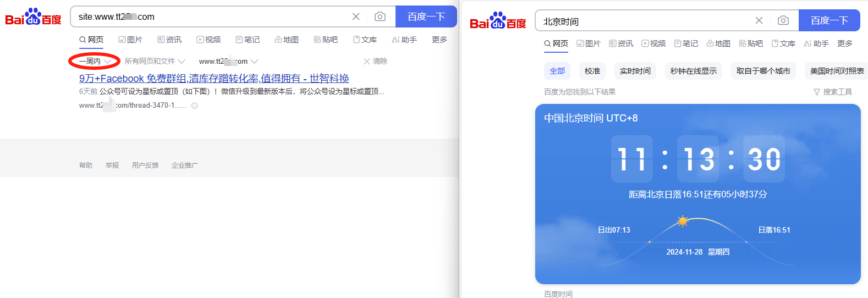Click 百度一下 button in left window

[x=426, y=16]
